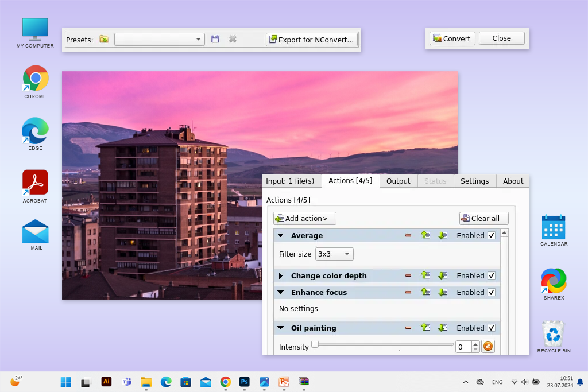This screenshot has width=588, height=392.
Task: Move Oil painting action up
Action: point(425,328)
